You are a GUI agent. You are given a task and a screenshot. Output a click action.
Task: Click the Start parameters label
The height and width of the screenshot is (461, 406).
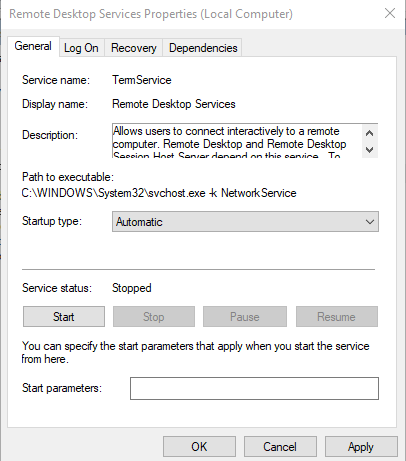click(62, 388)
